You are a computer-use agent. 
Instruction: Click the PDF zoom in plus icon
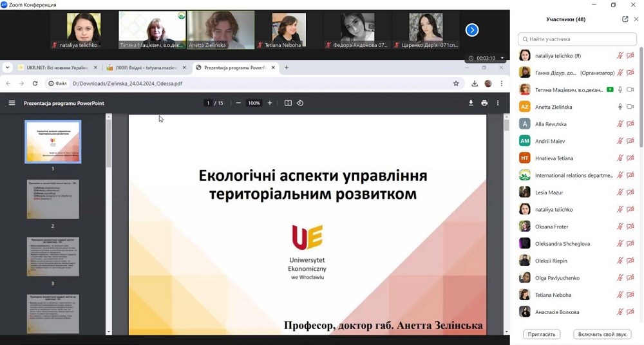pos(270,103)
